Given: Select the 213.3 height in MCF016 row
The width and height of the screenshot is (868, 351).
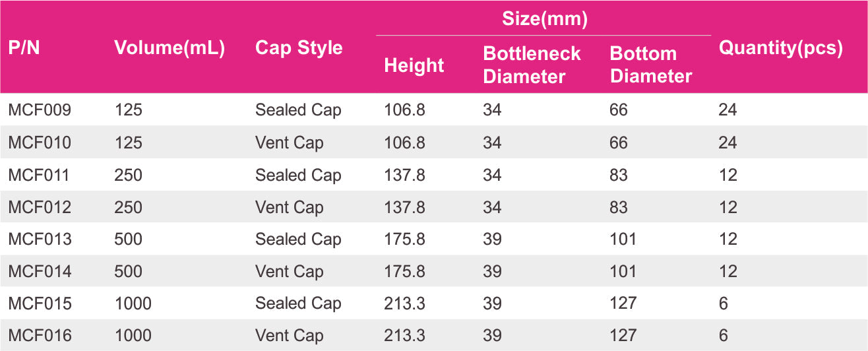Looking at the screenshot, I should pyautogui.click(x=404, y=335).
